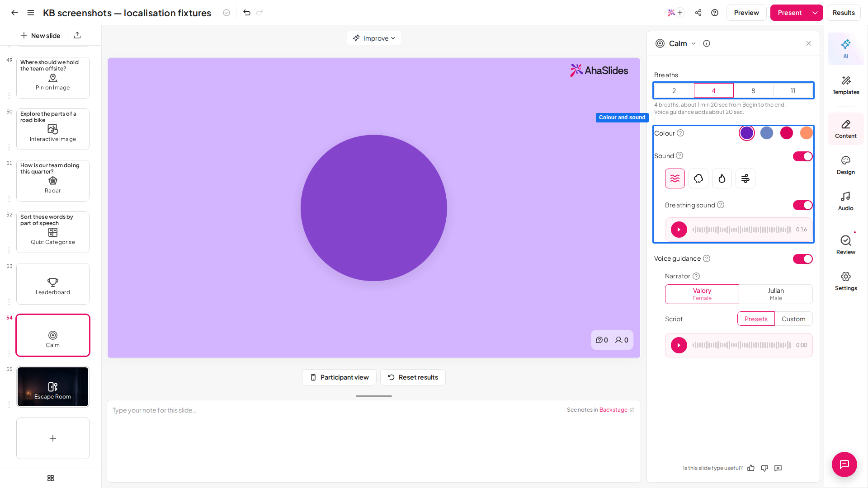Screen dimensions: 868x488
Task: Toggle the Breathing sound switch
Action: (x=803, y=205)
